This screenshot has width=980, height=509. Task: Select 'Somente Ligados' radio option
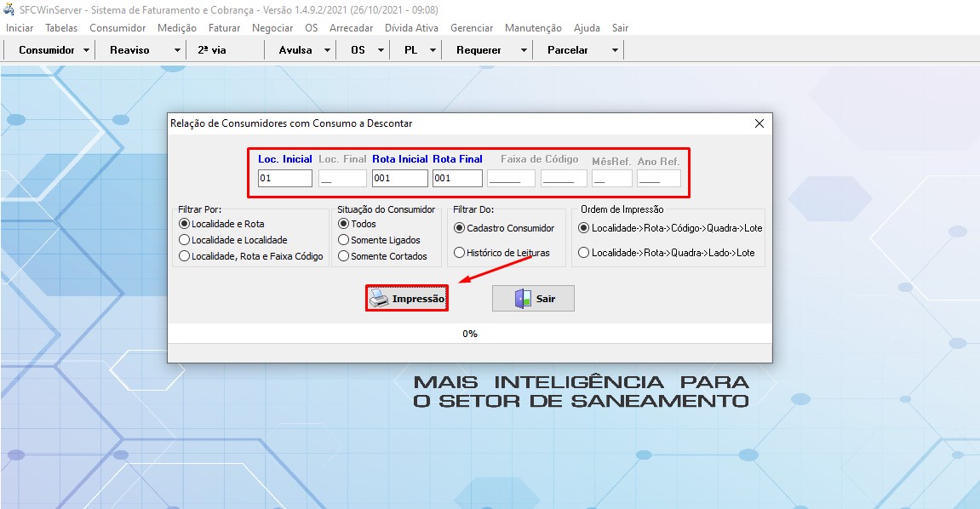[344, 240]
